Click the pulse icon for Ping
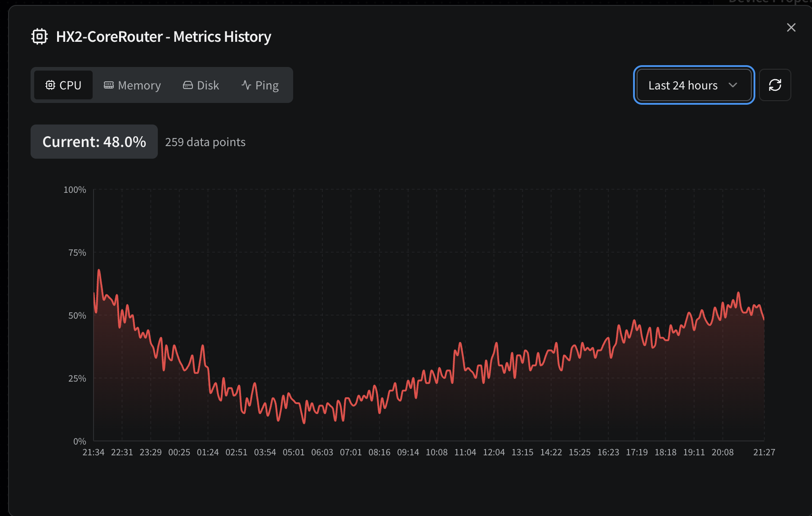Screen dimensions: 812x516 [x=246, y=85]
